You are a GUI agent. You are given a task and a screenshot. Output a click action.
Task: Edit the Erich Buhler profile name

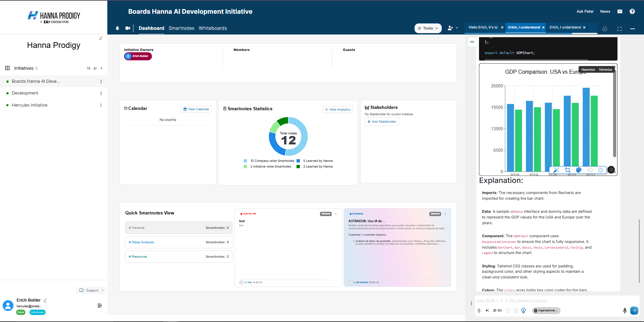tap(45, 300)
